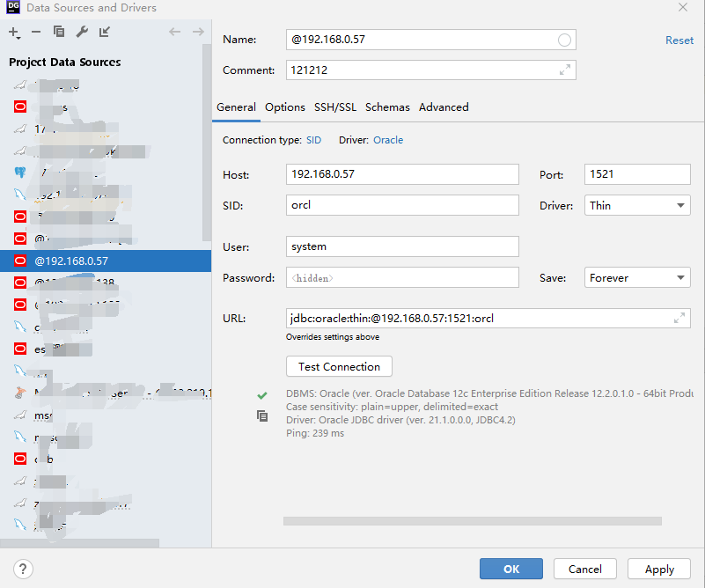Viewport: 705px width, 588px height.
Task: Click the Test Connection button
Action: (x=339, y=366)
